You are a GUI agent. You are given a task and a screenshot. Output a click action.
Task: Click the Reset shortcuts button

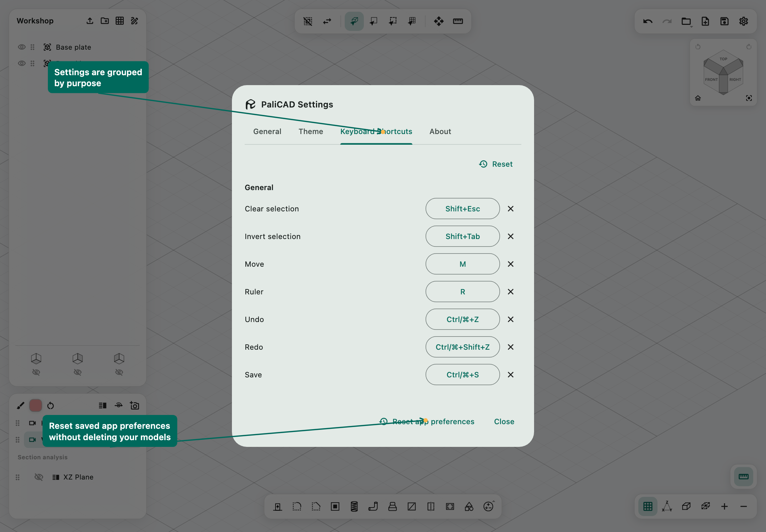(496, 164)
